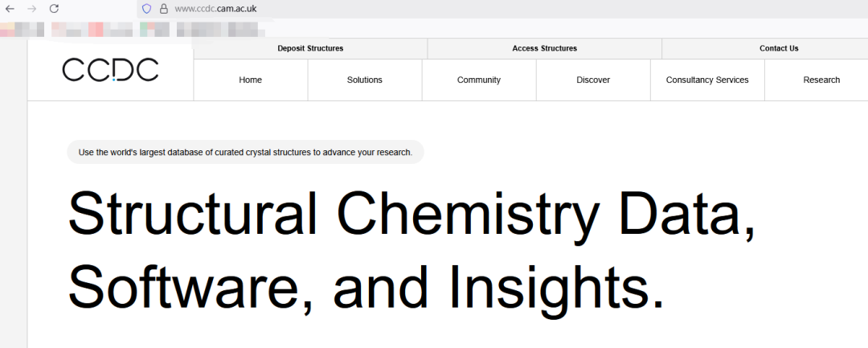Open the tracking protection shield icon
Viewport: 868px width, 348px height.
tap(146, 9)
